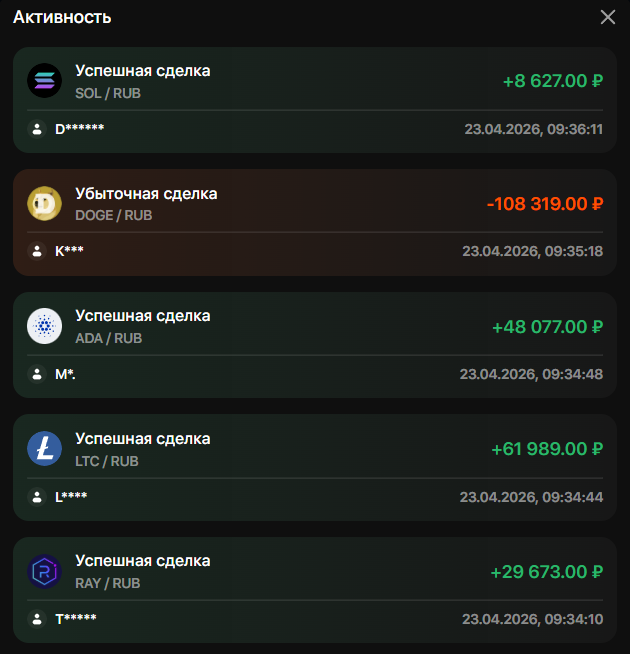Click the user icon beside T*****
Viewport: 630px width, 654px height.
pos(37,619)
